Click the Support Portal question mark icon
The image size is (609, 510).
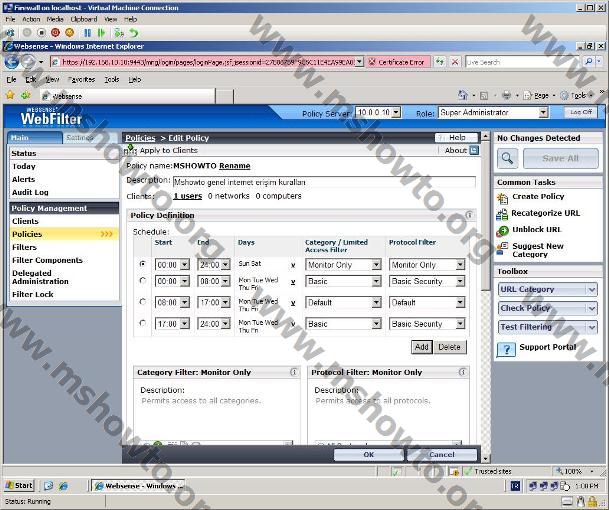[507, 348]
